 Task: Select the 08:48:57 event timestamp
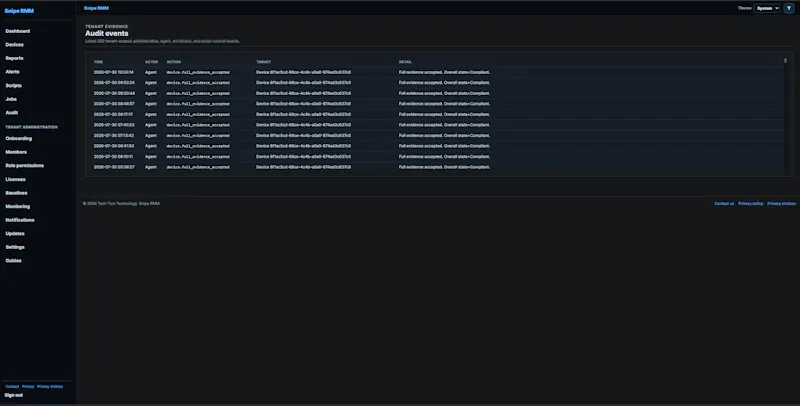(114, 104)
